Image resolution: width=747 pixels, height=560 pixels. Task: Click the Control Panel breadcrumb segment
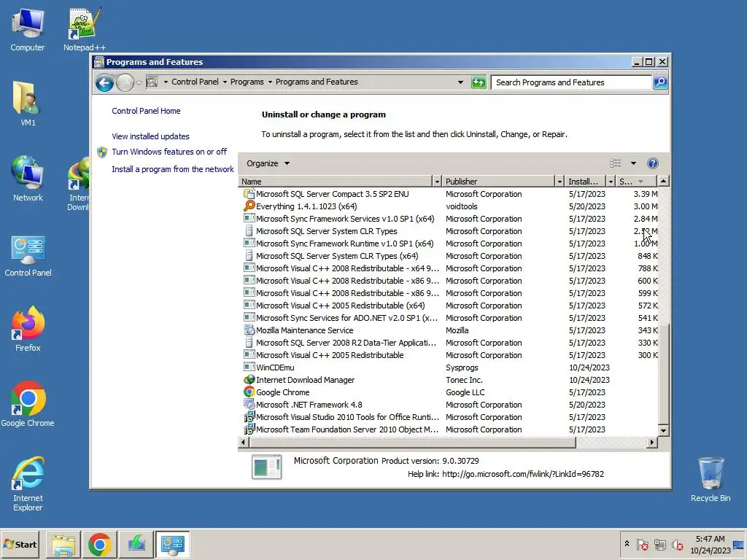195,82
